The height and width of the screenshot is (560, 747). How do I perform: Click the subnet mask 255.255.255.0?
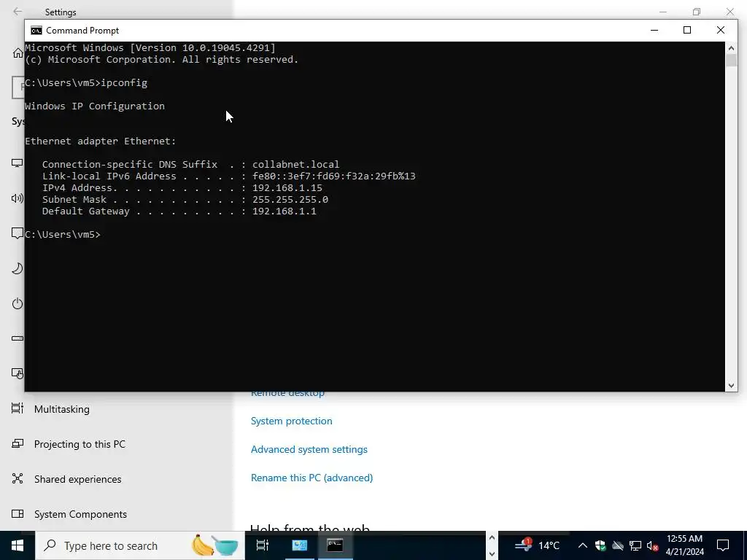[290, 200]
